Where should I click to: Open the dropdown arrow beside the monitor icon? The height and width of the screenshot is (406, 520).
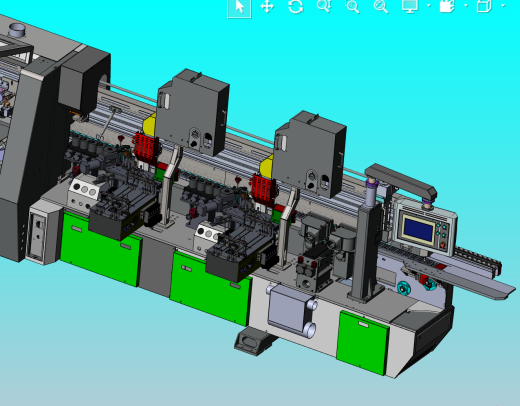429,5
